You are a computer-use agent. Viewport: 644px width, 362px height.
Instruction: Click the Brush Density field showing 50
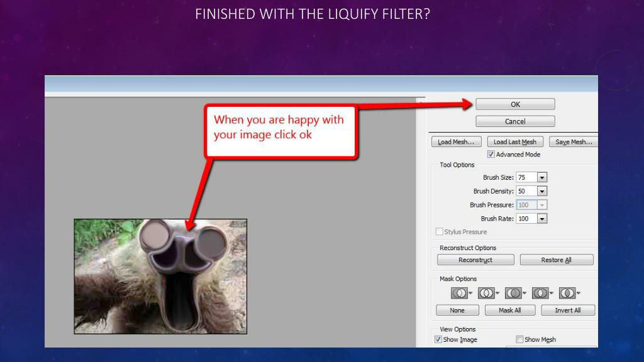[x=527, y=191]
